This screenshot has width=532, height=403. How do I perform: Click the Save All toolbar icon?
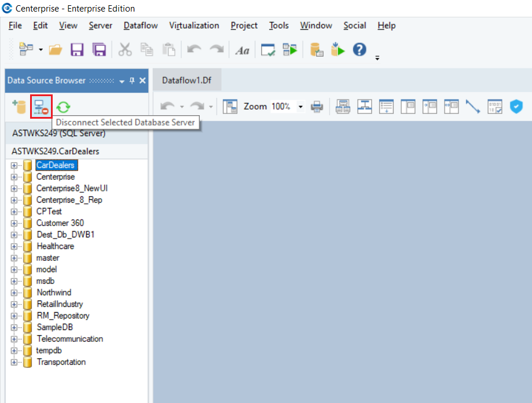pyautogui.click(x=99, y=50)
